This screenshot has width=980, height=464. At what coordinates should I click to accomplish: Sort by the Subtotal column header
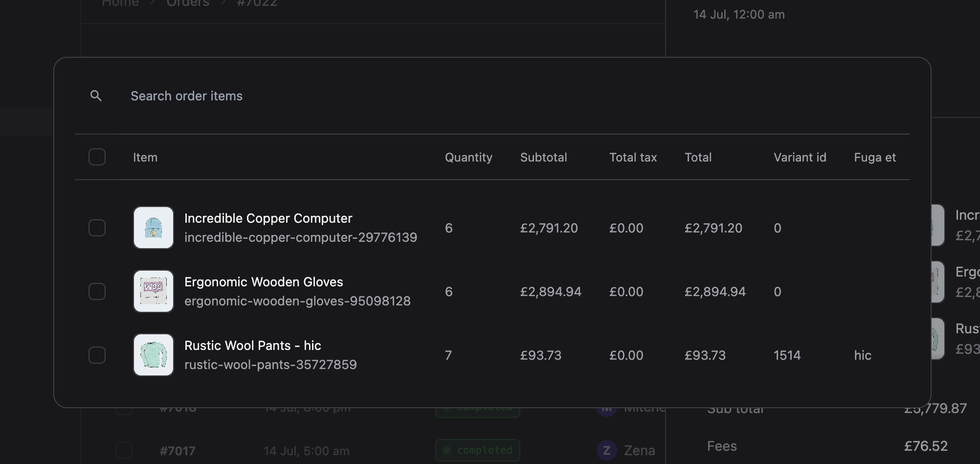coord(543,157)
